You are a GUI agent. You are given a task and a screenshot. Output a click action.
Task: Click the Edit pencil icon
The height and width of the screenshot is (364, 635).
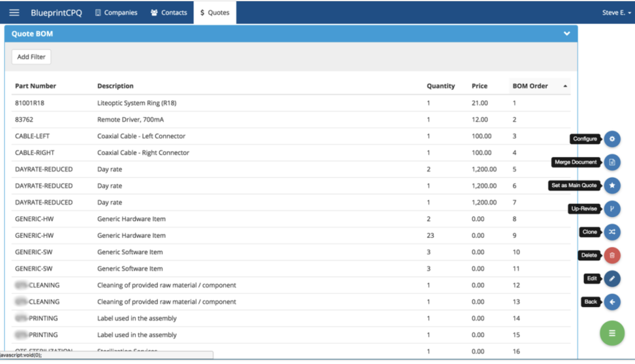pos(612,279)
